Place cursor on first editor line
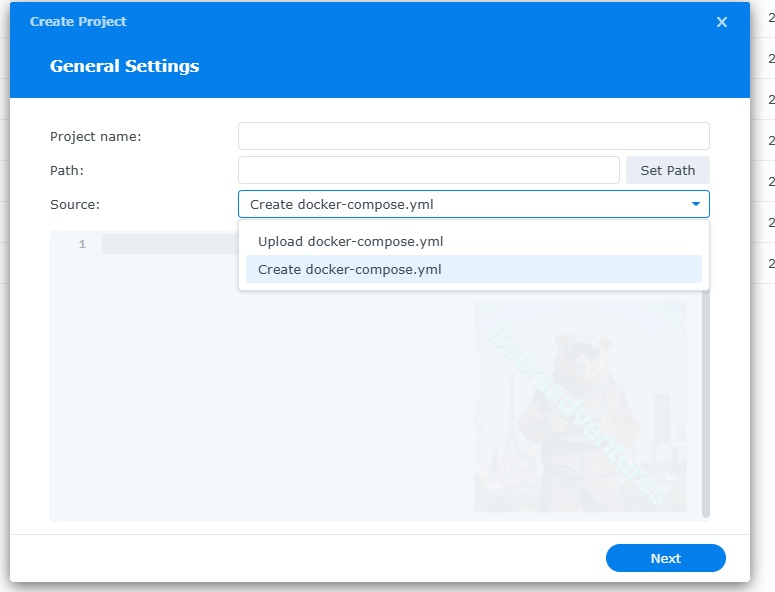The width and height of the screenshot is (775, 592). pos(168,244)
